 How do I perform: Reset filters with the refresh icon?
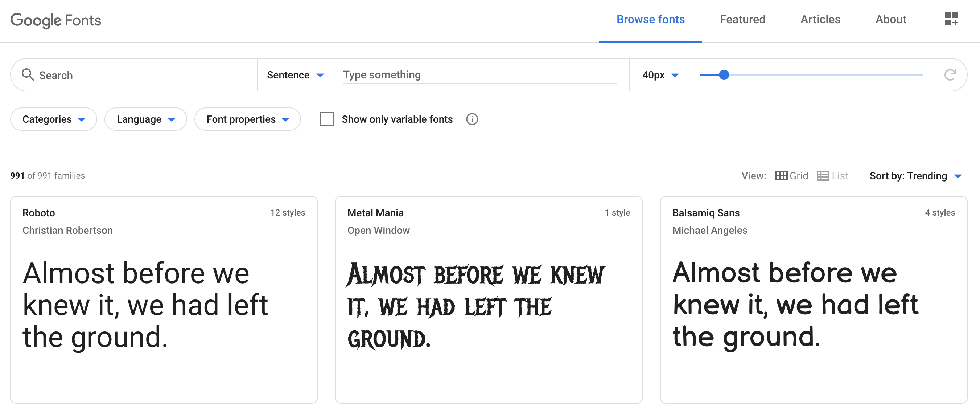click(950, 75)
